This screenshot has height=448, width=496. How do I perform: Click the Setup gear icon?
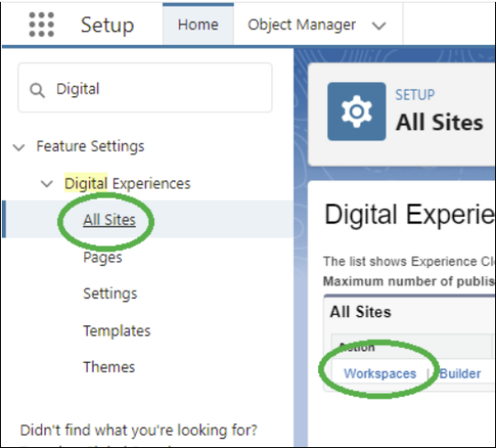[x=357, y=111]
